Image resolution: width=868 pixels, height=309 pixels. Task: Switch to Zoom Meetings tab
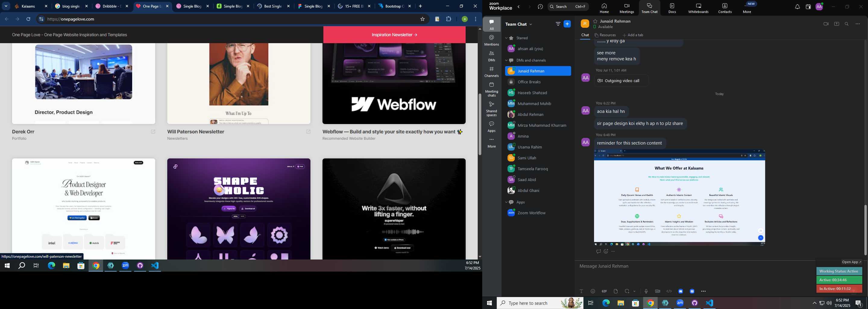pos(626,8)
